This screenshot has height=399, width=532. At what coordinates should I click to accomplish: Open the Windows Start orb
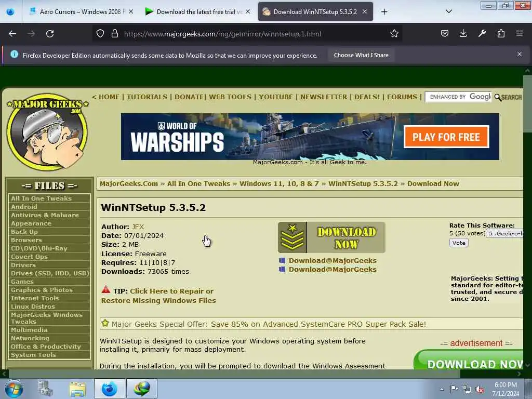pos(14,389)
